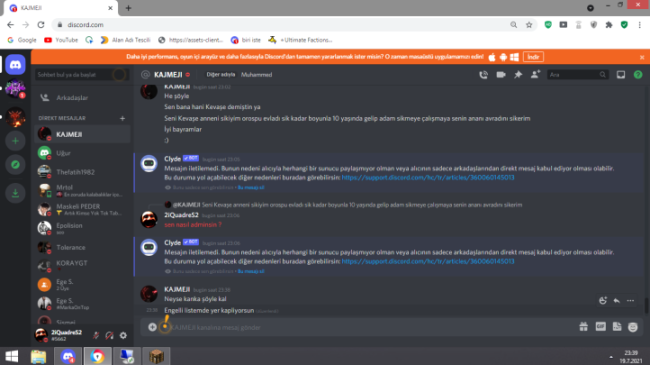
Task: Click Google bookmark
Action: click(x=22, y=40)
